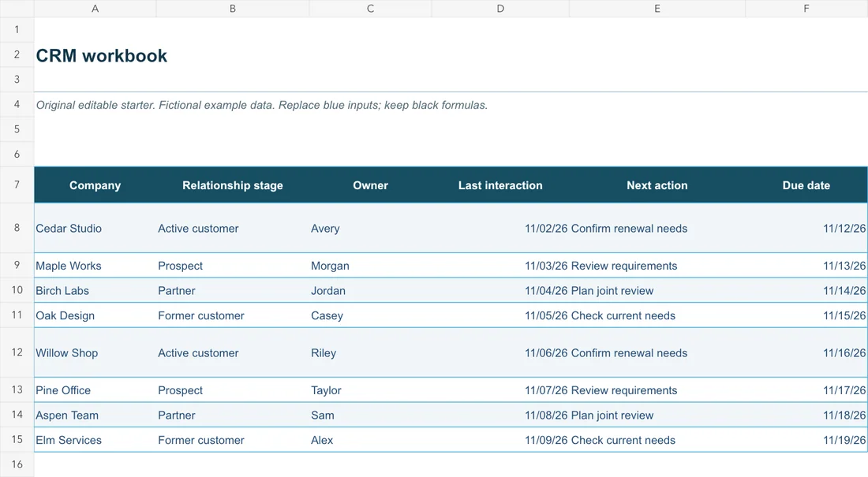Click the last interaction date 11/02/26

click(x=500, y=229)
